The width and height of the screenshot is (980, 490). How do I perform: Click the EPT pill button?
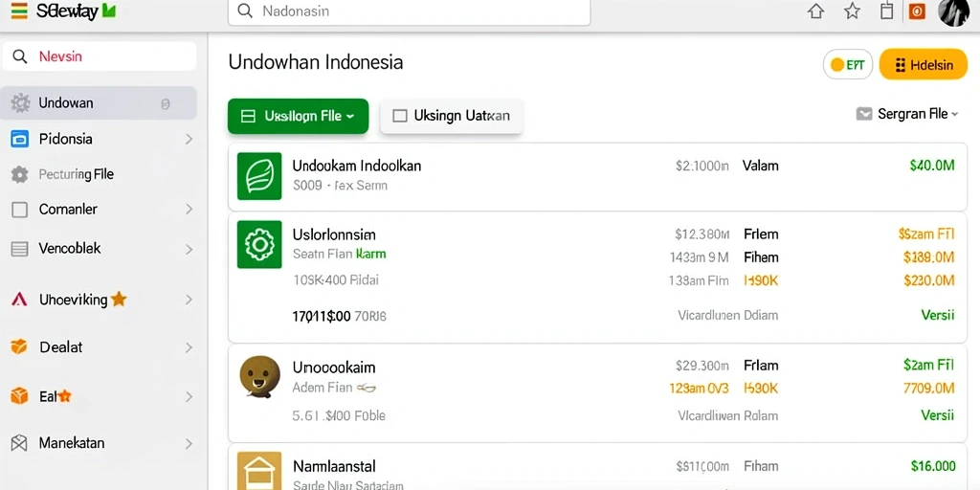[848, 64]
